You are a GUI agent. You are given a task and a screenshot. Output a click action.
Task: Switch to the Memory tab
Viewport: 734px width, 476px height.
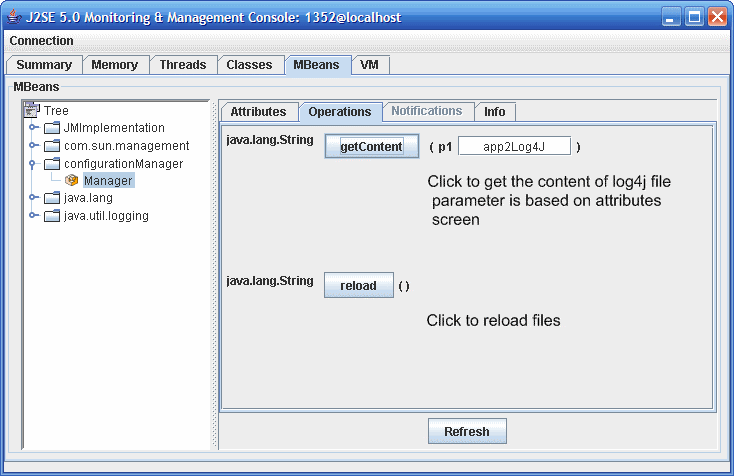[x=114, y=65]
